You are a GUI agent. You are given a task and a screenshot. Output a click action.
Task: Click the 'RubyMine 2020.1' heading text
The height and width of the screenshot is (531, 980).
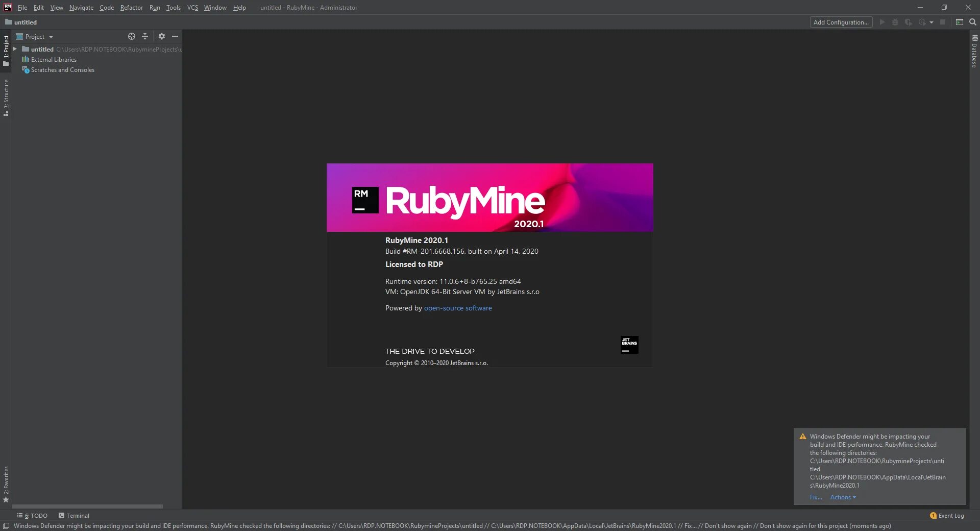tap(416, 240)
